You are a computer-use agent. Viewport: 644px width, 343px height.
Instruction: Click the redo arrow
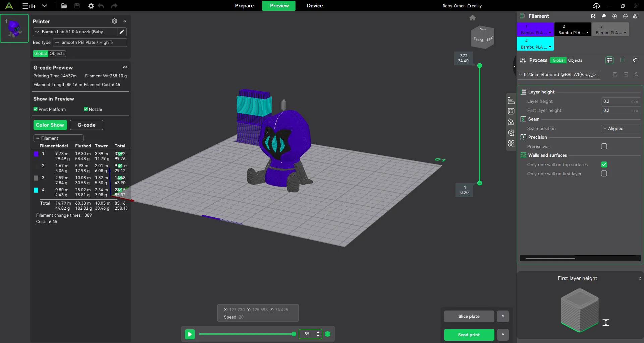pyautogui.click(x=114, y=6)
